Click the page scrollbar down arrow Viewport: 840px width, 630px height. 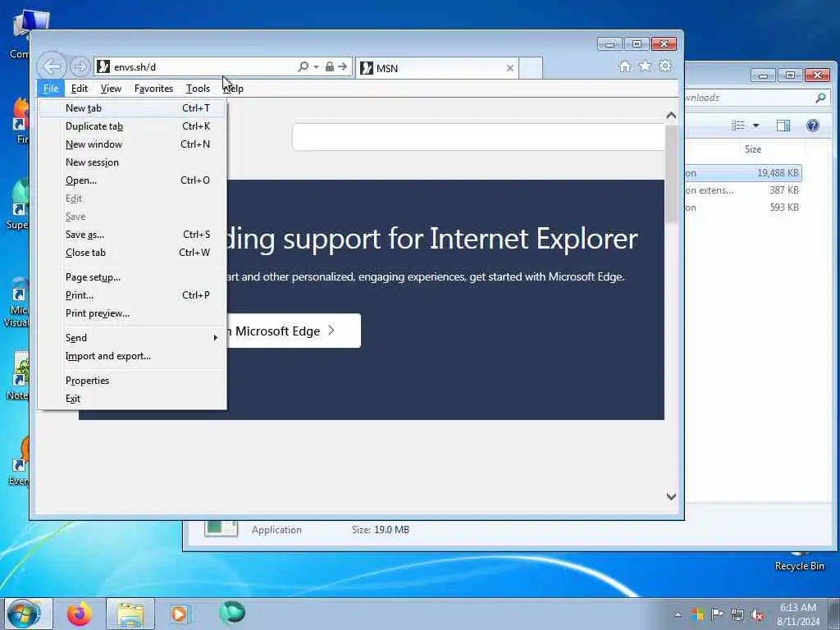pos(671,496)
